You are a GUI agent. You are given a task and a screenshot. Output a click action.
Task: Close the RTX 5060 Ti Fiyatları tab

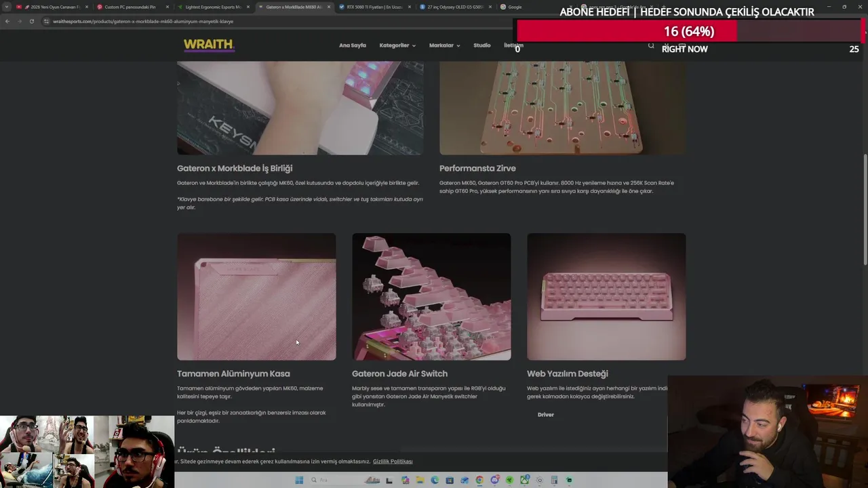coord(410,7)
